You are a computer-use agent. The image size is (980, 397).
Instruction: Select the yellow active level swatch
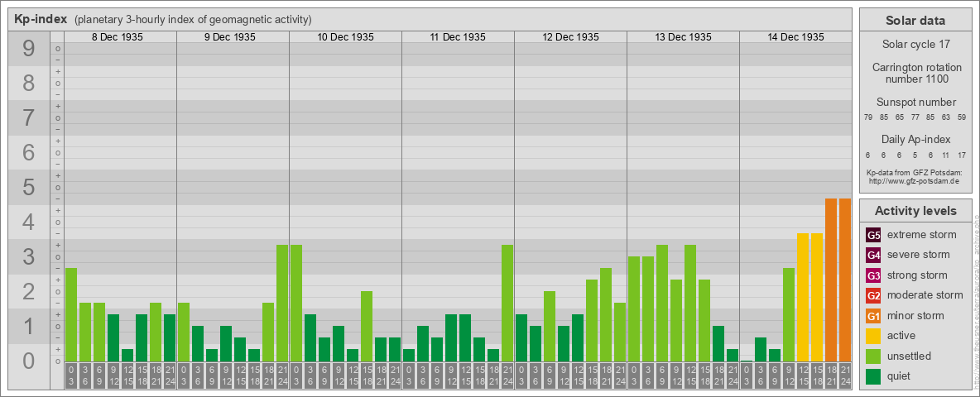873,336
